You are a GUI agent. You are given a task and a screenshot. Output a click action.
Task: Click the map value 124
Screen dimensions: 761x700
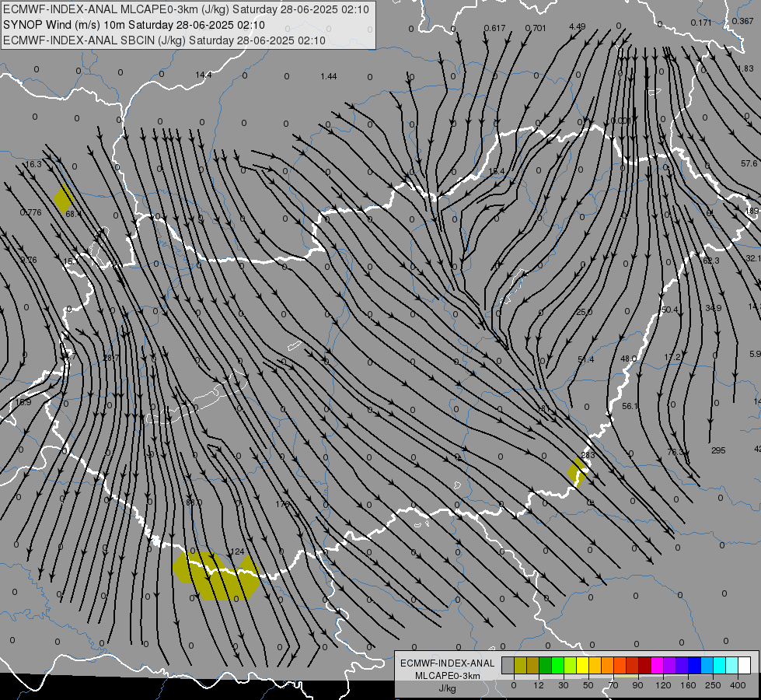pyautogui.click(x=237, y=551)
